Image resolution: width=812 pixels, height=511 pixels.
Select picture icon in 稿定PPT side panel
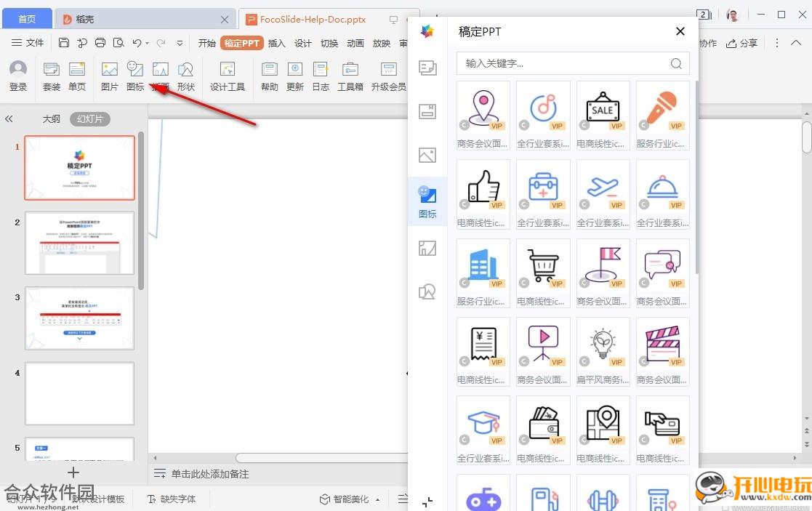tap(427, 155)
